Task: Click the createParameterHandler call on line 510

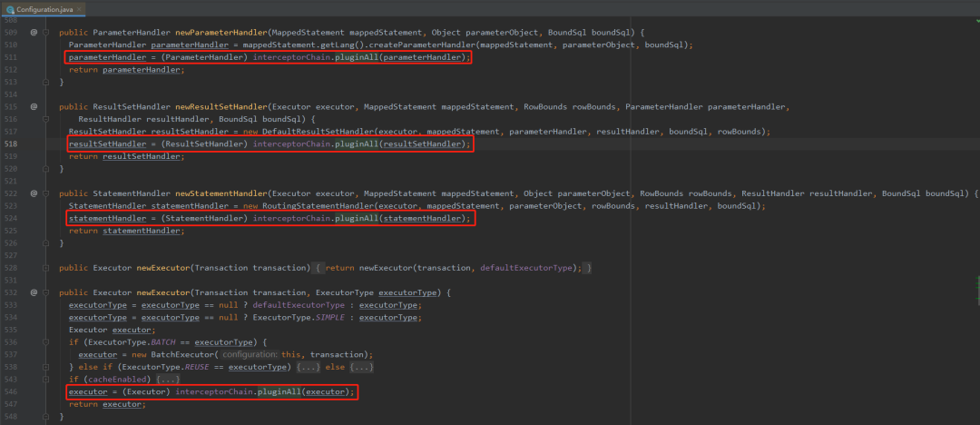Action: (423, 45)
